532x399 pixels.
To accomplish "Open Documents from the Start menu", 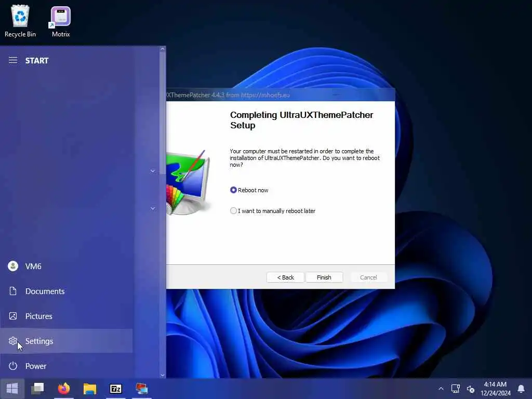I will (x=66, y=291).
